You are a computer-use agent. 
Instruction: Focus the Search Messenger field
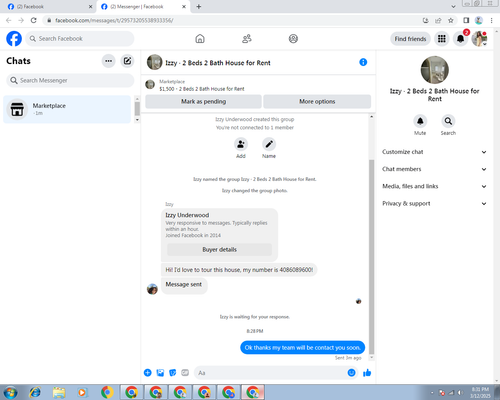[x=70, y=80]
